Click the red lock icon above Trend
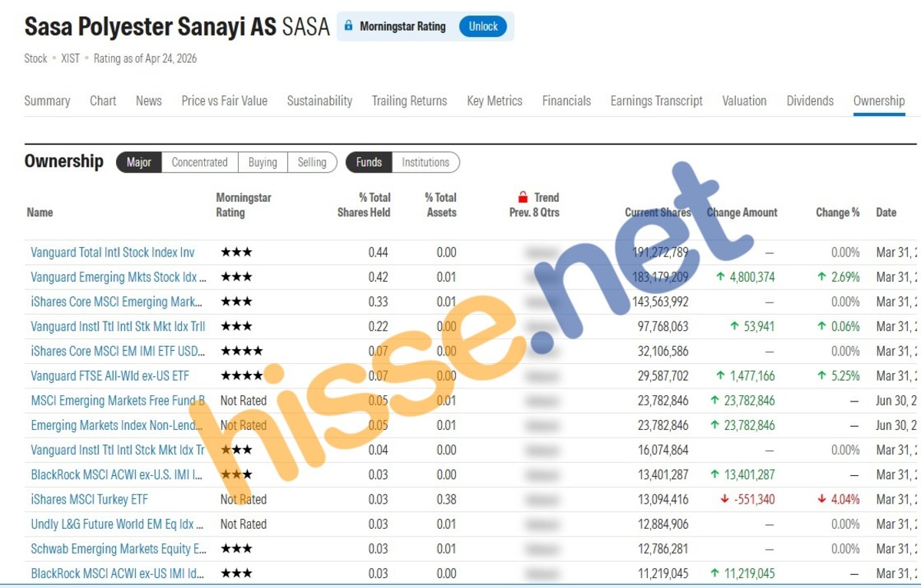 (523, 197)
